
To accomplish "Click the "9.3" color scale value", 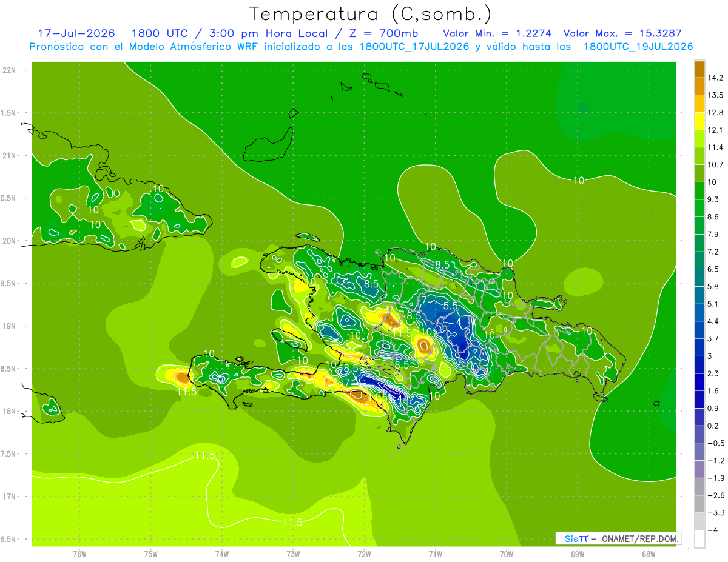I will [714, 199].
